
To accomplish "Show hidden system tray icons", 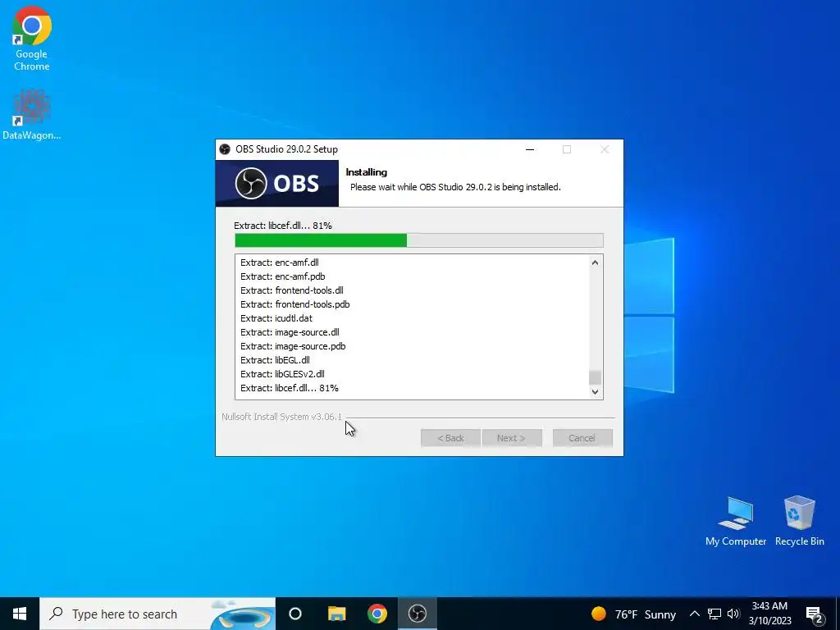I will tap(694, 614).
